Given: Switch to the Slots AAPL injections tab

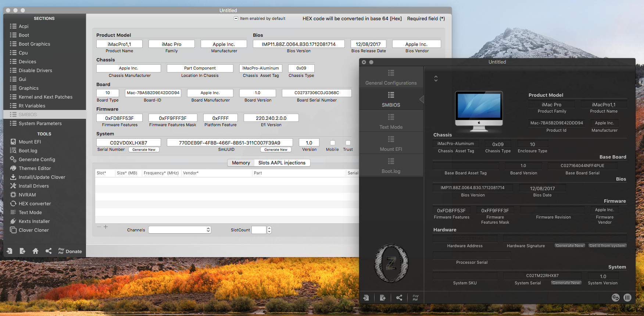Looking at the screenshot, I should (x=282, y=163).
